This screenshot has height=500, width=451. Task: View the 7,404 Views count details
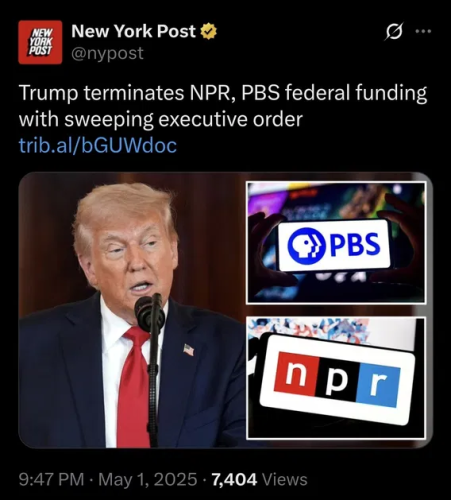[x=259, y=480]
